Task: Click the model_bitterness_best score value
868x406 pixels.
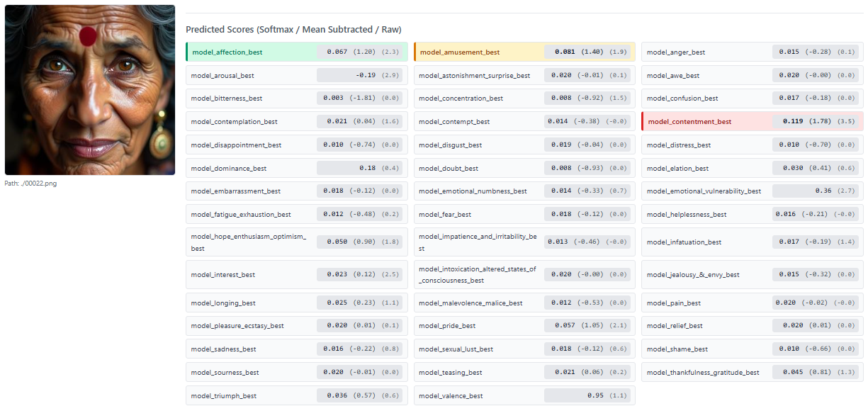Action: click(x=359, y=98)
